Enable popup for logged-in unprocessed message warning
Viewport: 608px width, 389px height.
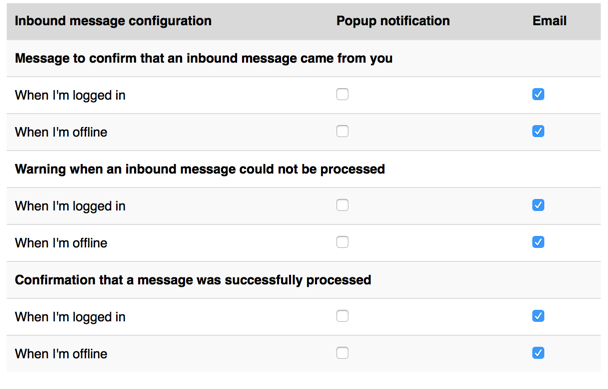pos(342,205)
